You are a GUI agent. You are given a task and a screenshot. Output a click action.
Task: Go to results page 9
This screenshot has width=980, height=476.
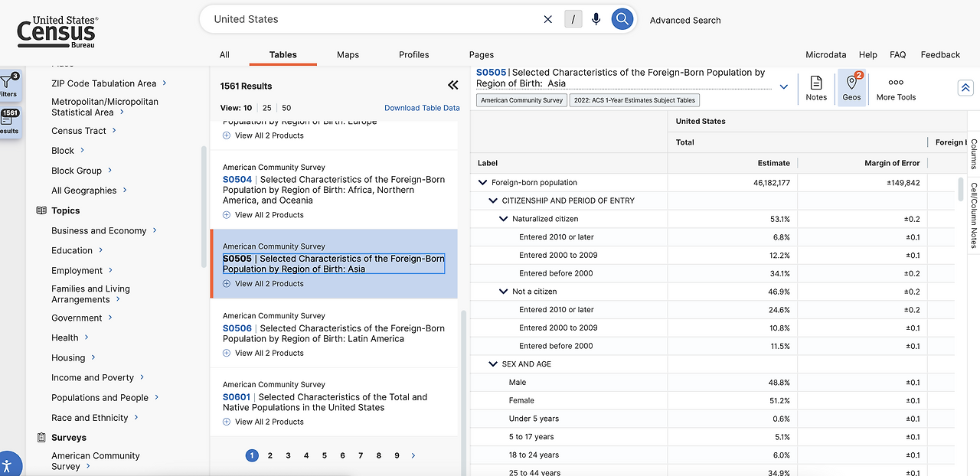coord(397,455)
